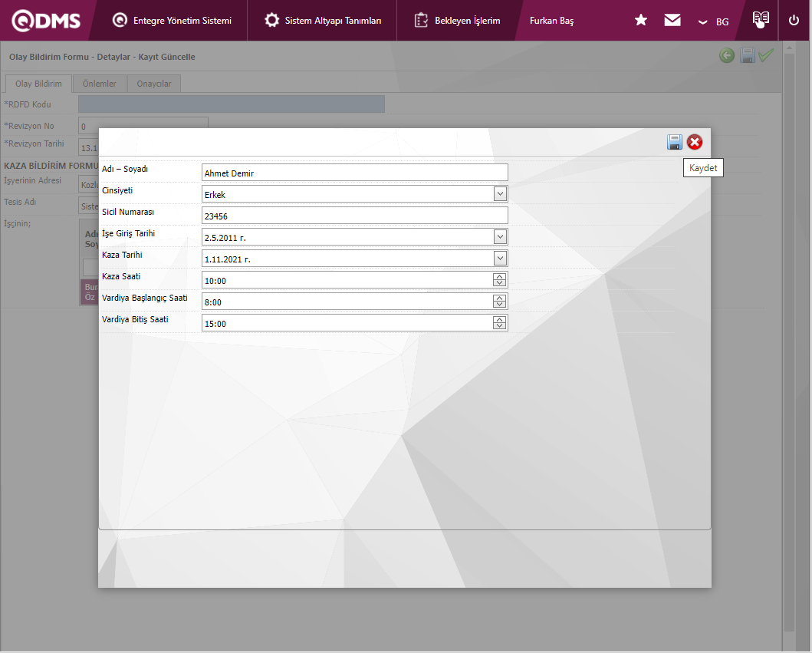
Task: Click the QDMS logo
Action: click(46, 21)
